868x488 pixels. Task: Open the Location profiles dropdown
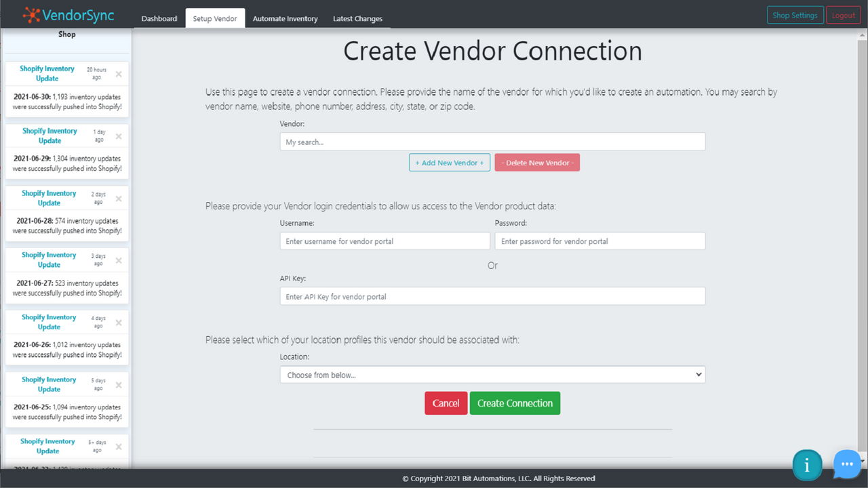click(492, 374)
